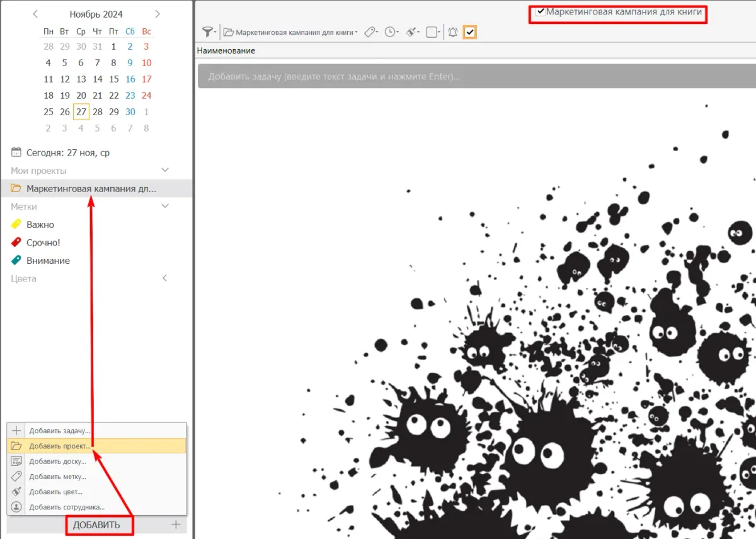Viewport: 756px width, 539px height.
Task: Uncheck 'Маркетинговая кампания для книги' checkbox at top
Action: (x=541, y=11)
